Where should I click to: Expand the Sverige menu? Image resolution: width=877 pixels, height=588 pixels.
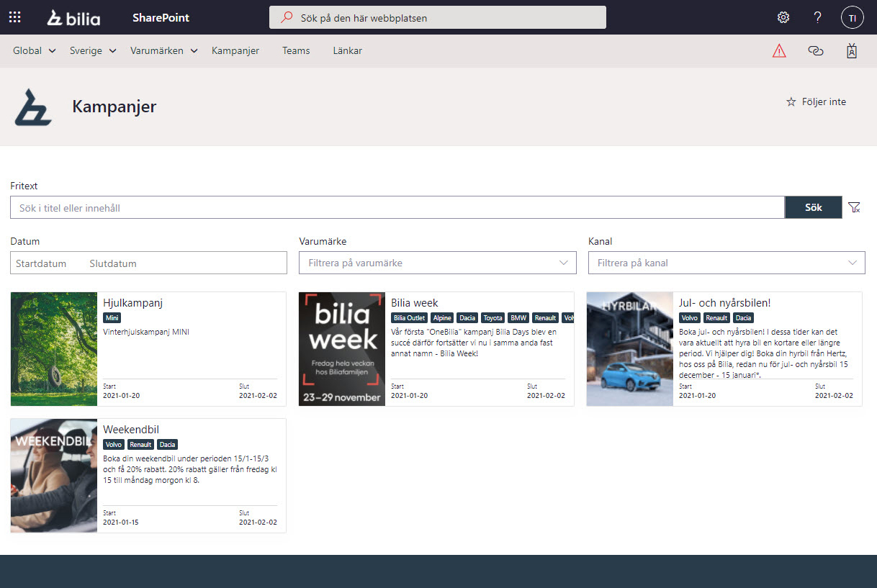[93, 51]
